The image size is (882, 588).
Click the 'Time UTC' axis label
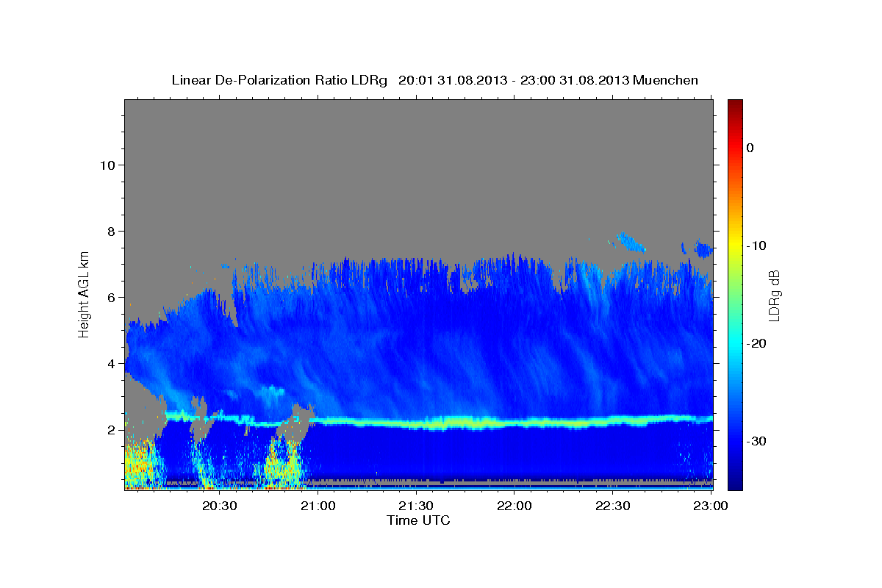tap(418, 520)
